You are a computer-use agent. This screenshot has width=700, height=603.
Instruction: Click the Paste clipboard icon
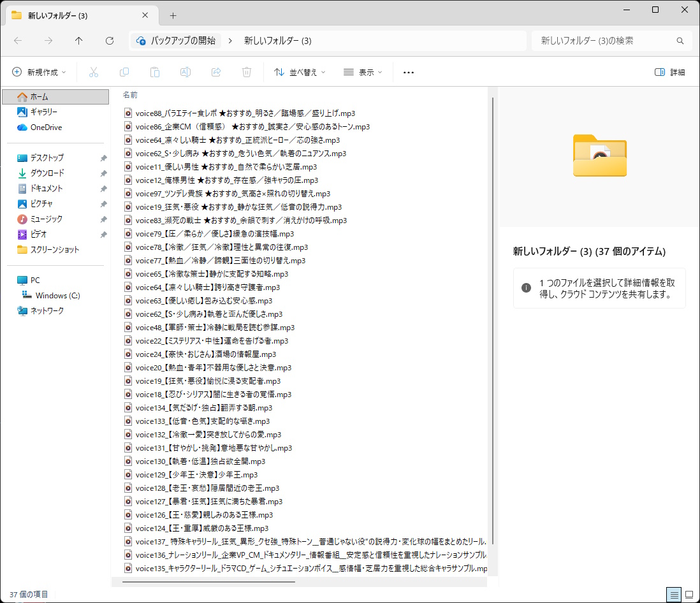155,72
